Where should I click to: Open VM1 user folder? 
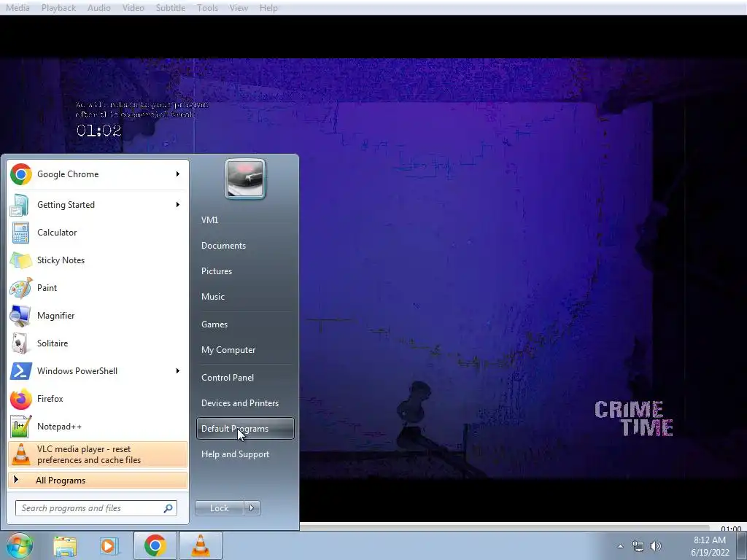245,220
